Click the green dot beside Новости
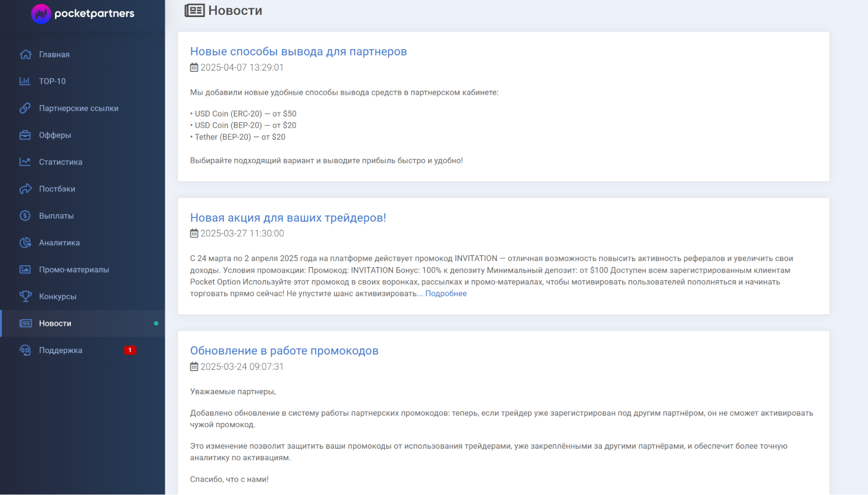 [156, 323]
